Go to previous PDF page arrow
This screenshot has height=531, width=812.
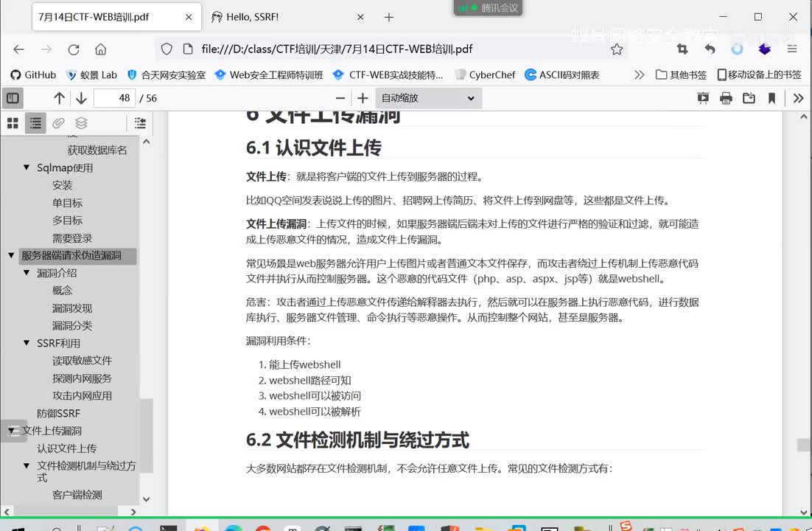click(x=59, y=98)
